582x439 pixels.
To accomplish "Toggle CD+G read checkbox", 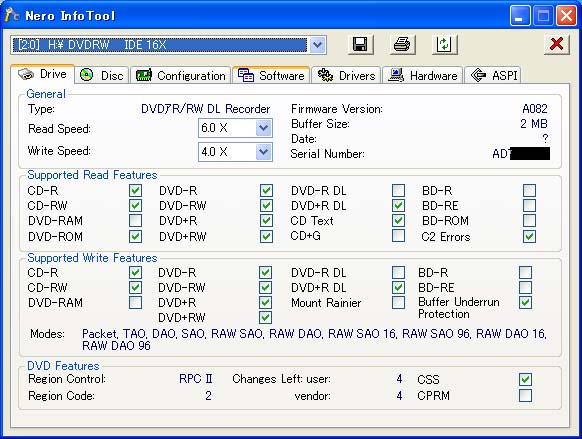I will 398,236.
